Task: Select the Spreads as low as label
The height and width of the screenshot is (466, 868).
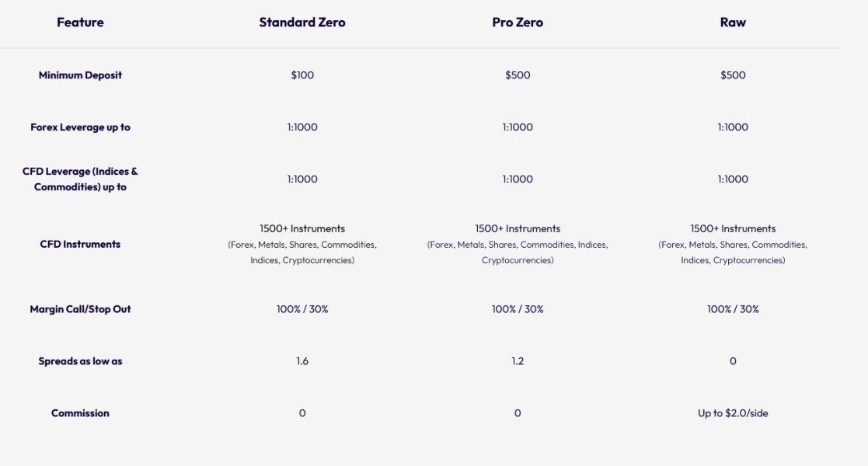Action: [80, 361]
